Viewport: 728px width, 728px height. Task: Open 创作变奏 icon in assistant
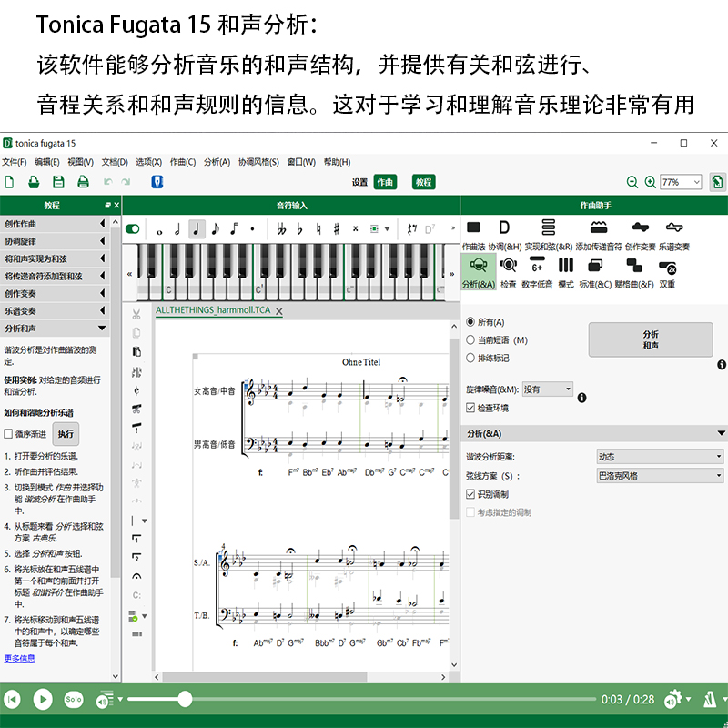(x=641, y=235)
